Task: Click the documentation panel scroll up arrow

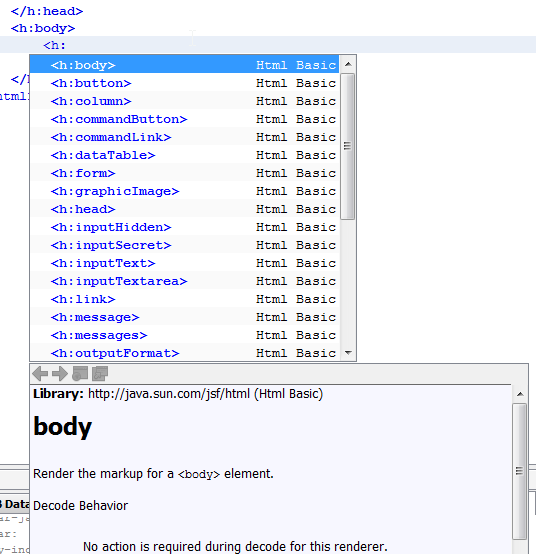Action: [520, 394]
